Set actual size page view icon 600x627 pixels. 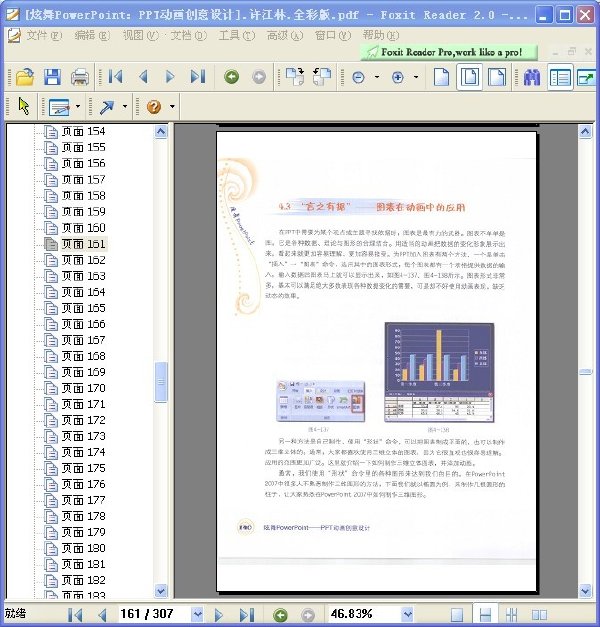[441, 77]
